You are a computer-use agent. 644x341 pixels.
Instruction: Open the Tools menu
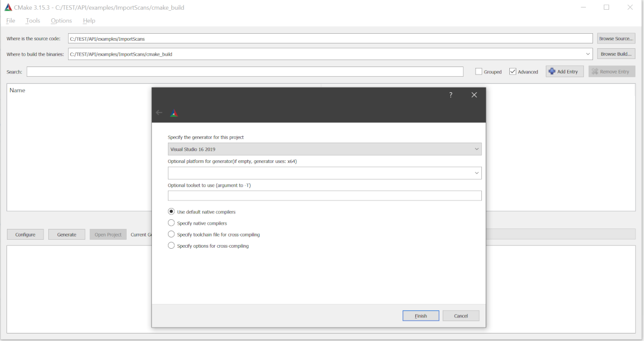[x=33, y=20]
